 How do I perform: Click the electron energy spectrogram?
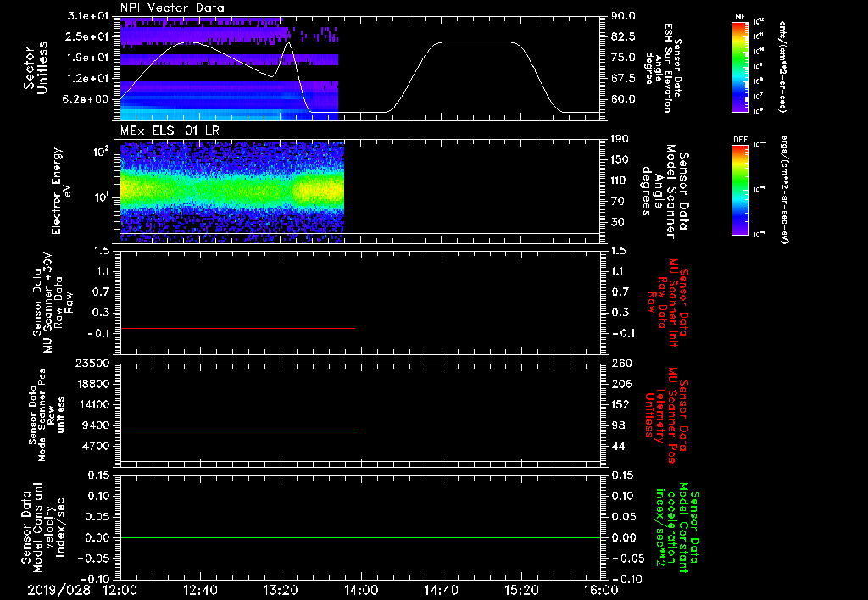232,192
